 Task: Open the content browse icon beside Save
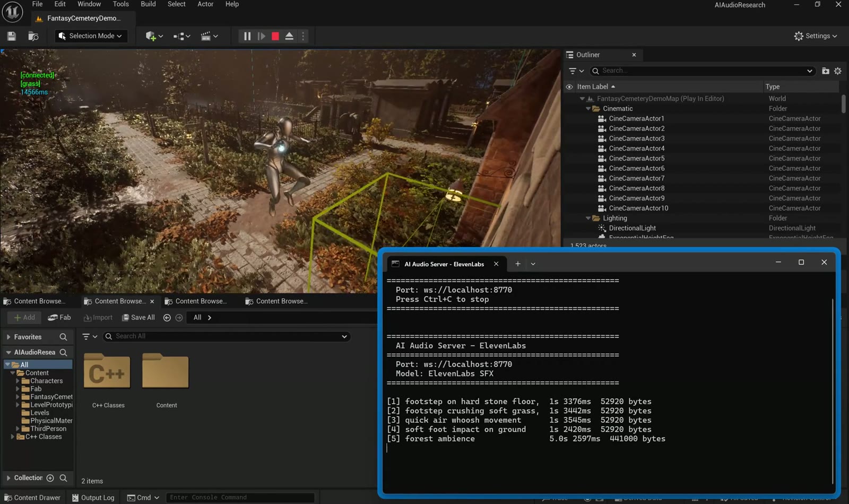pyautogui.click(x=33, y=36)
